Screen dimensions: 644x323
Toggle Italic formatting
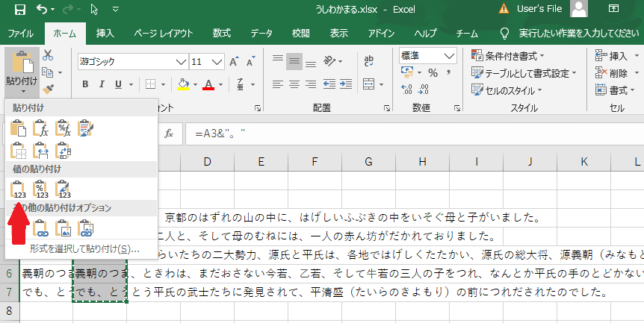[x=102, y=84]
